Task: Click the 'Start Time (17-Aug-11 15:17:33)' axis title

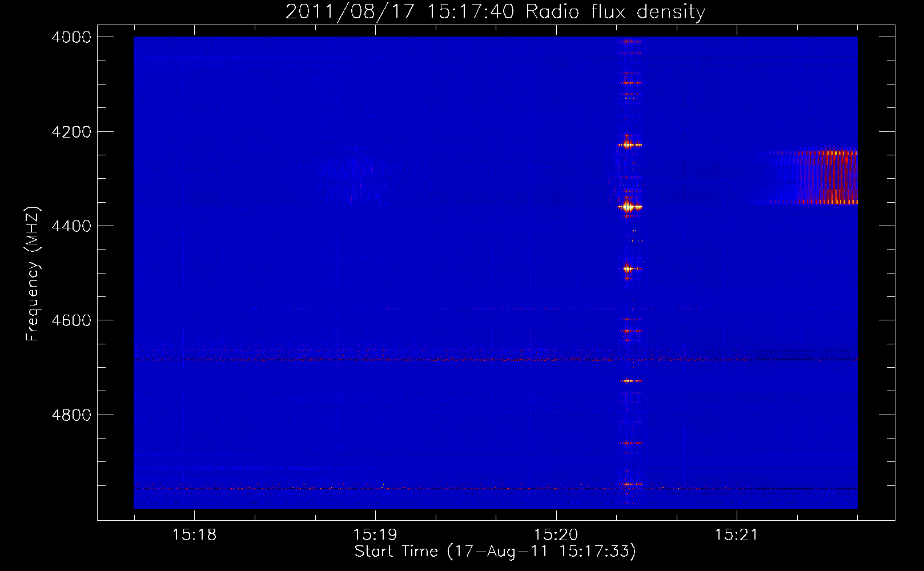Action: (x=495, y=552)
